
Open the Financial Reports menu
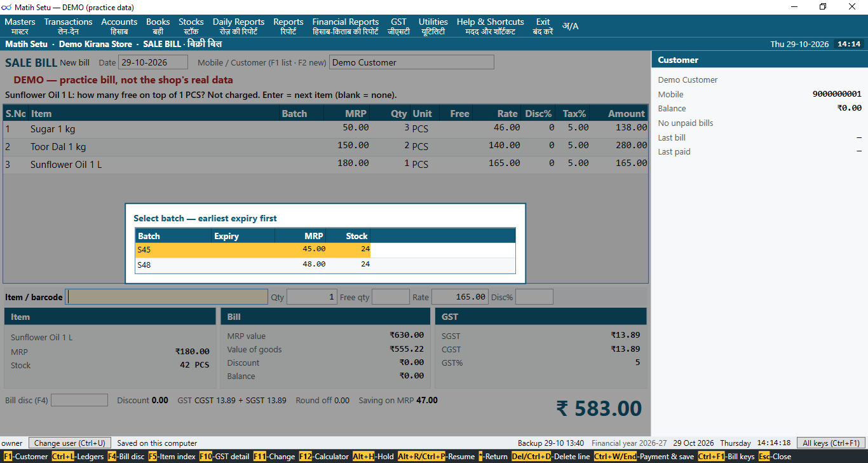pos(346,26)
